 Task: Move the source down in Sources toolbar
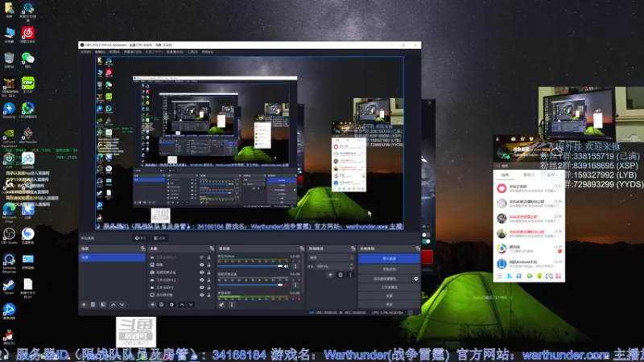191,305
